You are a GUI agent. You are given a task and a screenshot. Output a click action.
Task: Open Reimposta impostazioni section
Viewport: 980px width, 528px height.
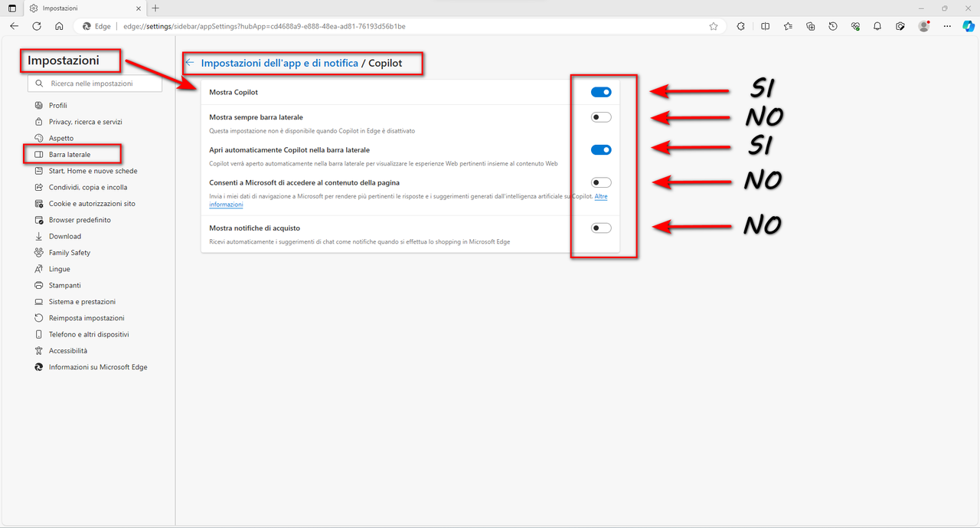tap(87, 318)
